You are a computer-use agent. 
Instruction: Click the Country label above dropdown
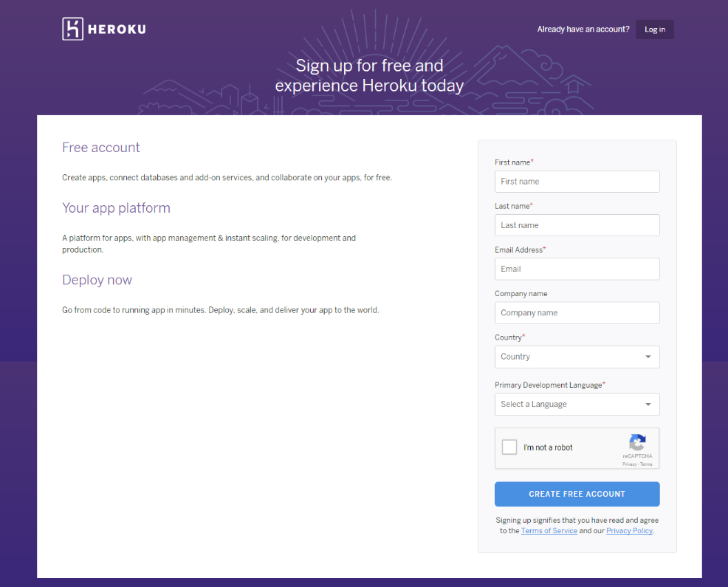[x=509, y=337]
